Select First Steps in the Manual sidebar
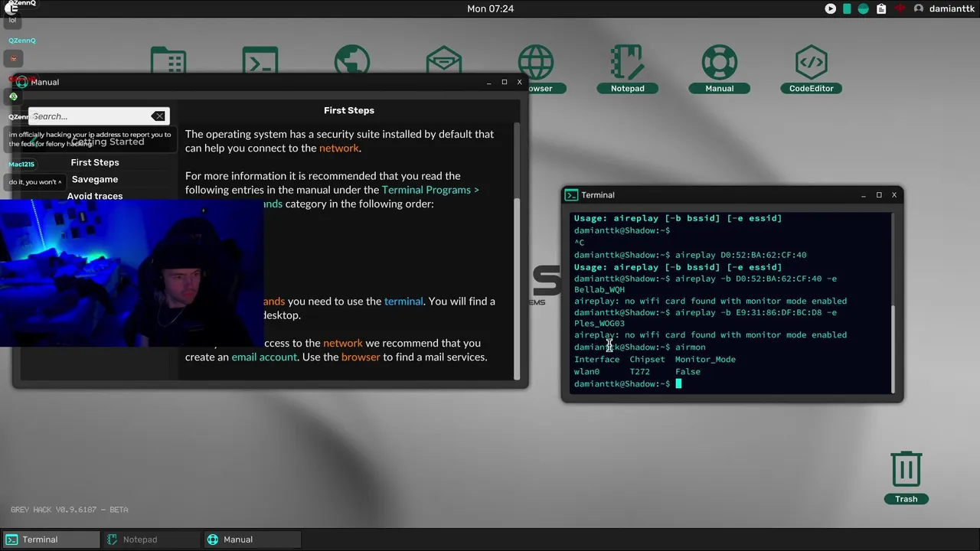Viewport: 980px width, 551px height. (x=95, y=162)
